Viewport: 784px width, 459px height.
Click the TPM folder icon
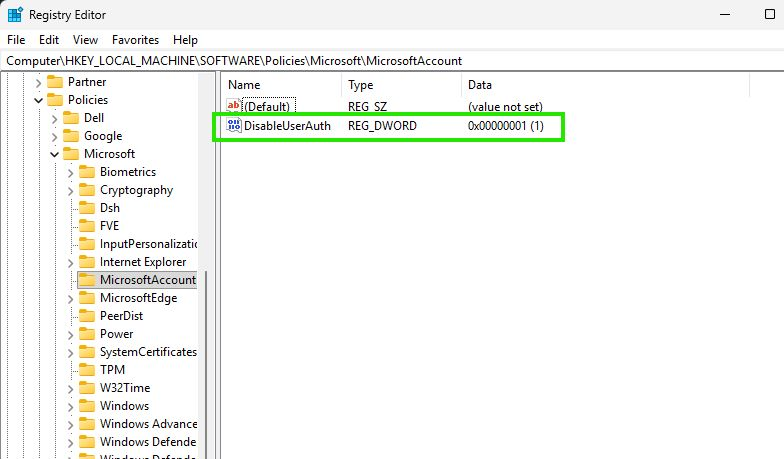pos(87,370)
